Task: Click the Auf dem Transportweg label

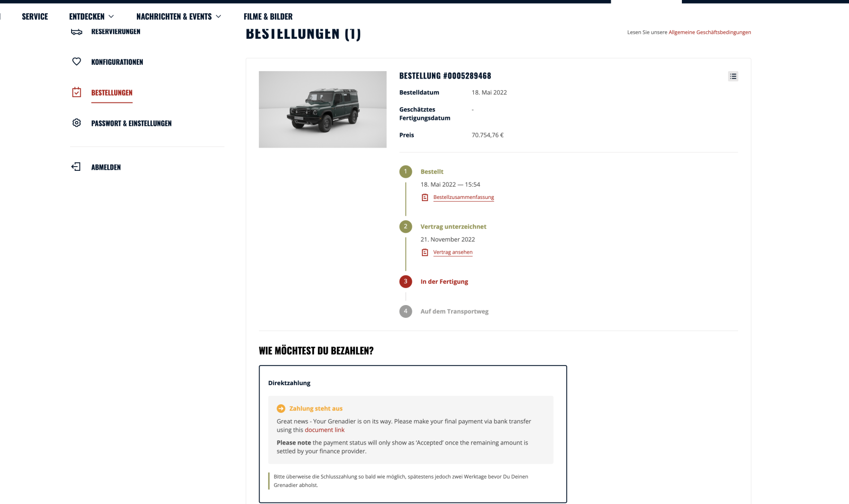Action: 454,311
